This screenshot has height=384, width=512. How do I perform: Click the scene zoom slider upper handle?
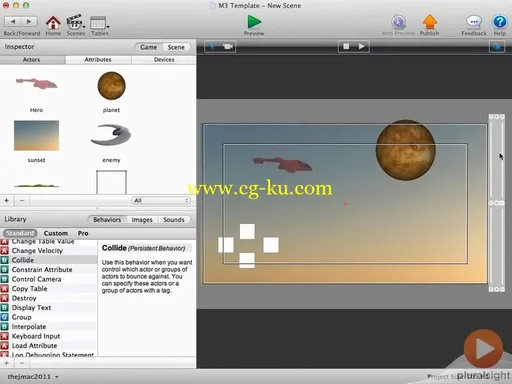click(x=496, y=117)
